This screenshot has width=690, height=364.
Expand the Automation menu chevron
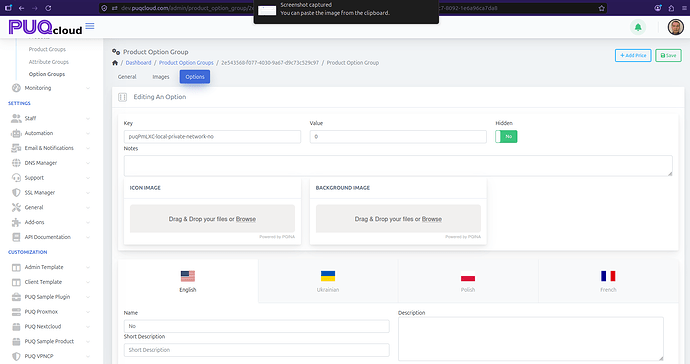tap(88, 133)
